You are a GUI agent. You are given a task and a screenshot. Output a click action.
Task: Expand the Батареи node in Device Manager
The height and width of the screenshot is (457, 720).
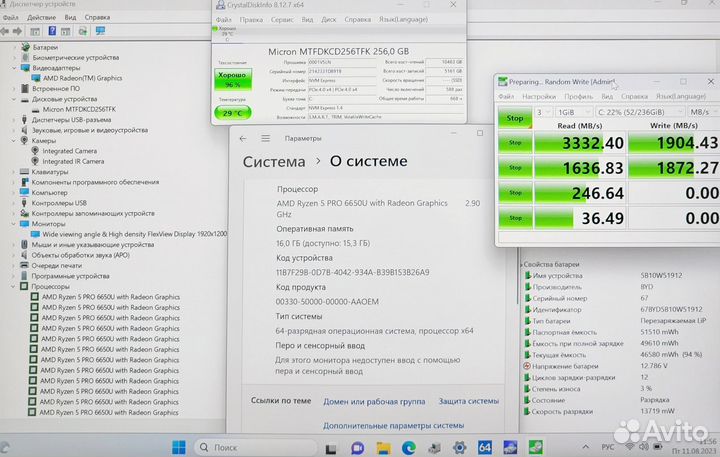(x=14, y=47)
